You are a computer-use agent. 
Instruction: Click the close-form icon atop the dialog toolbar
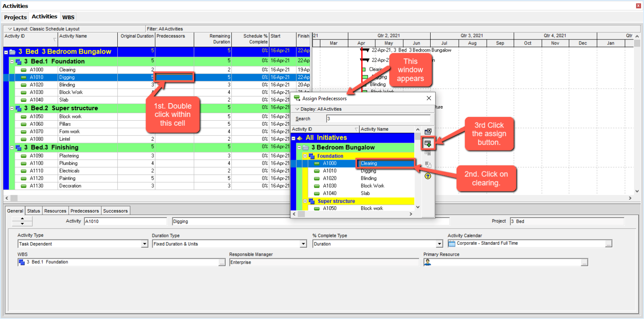428,132
